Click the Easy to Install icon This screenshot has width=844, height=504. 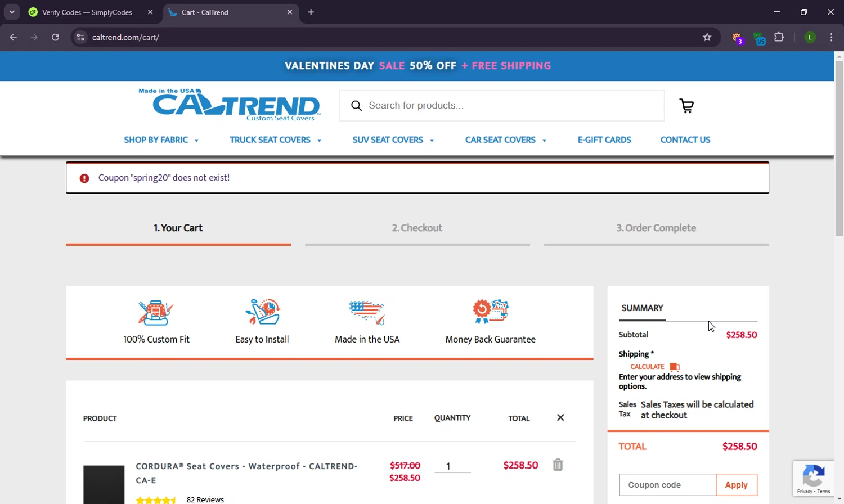tap(262, 312)
